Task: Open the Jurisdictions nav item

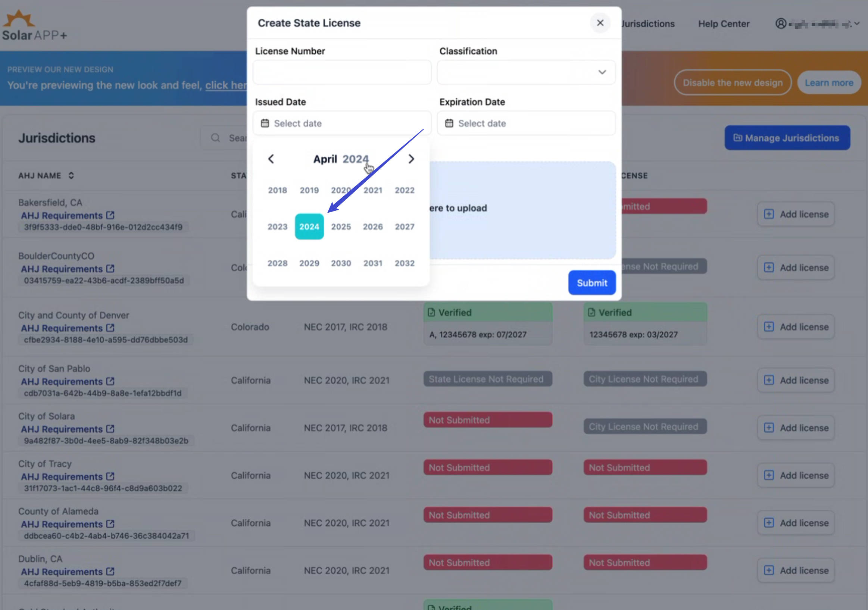Action: [648, 24]
